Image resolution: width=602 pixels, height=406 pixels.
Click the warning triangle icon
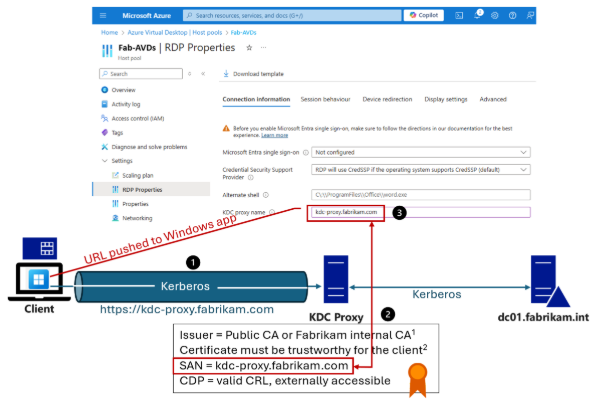[226, 129]
